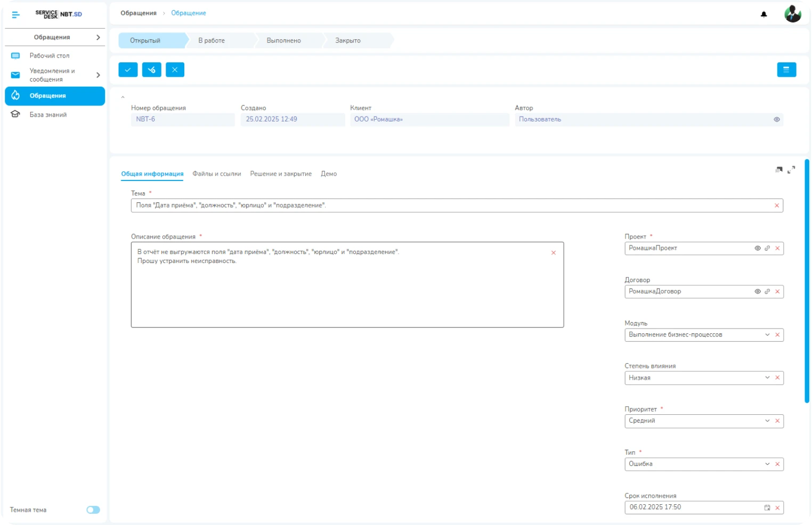Viewport: 812px width, 525px height.
Task: Expand the Приоритет dropdown
Action: point(767,421)
